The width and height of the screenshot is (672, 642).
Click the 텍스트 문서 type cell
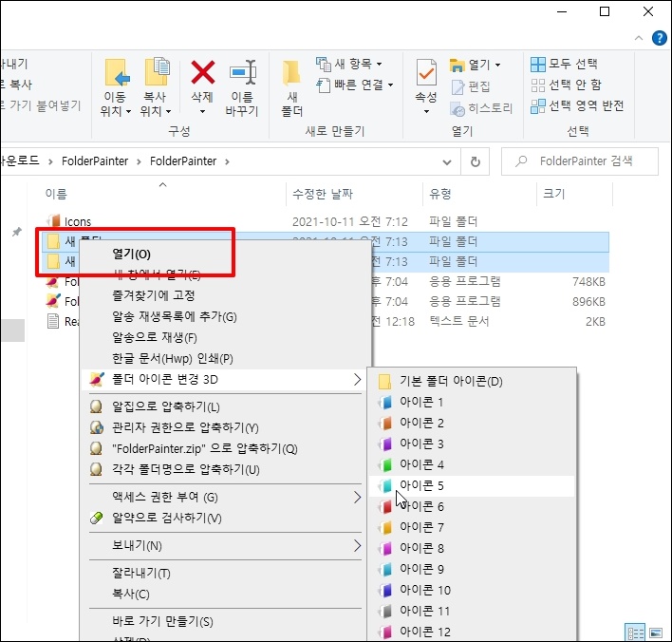pos(459,321)
